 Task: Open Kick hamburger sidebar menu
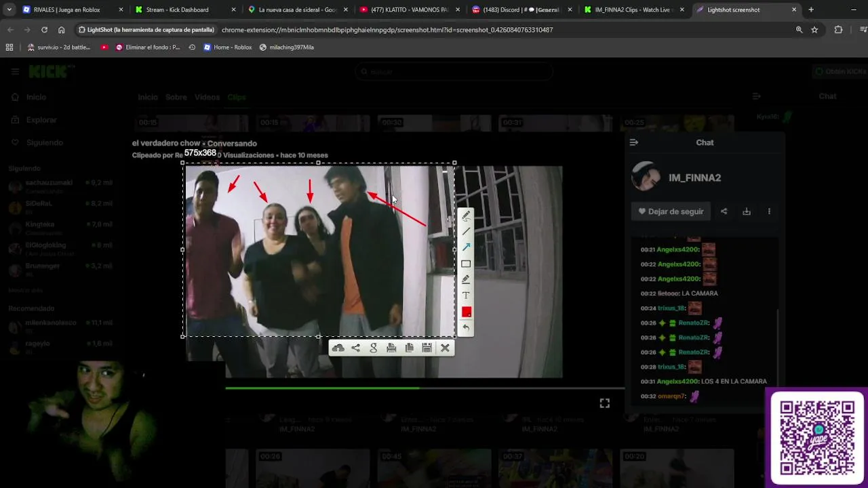click(15, 71)
